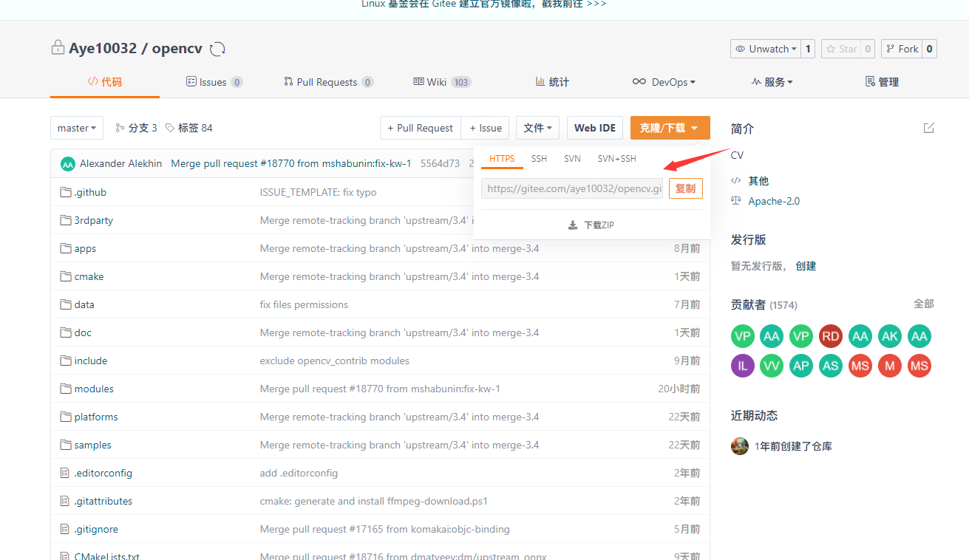Click the doc folder icon
The image size is (969, 560).
pos(66,332)
